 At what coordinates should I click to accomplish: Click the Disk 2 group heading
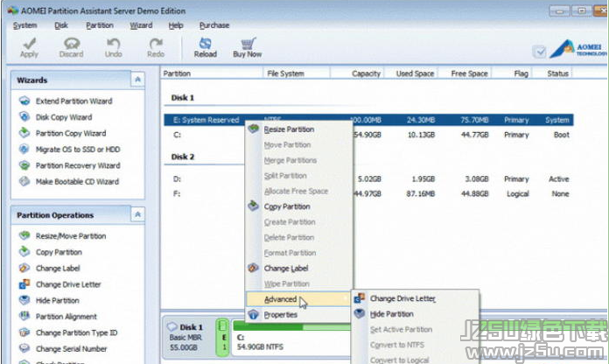(x=183, y=157)
